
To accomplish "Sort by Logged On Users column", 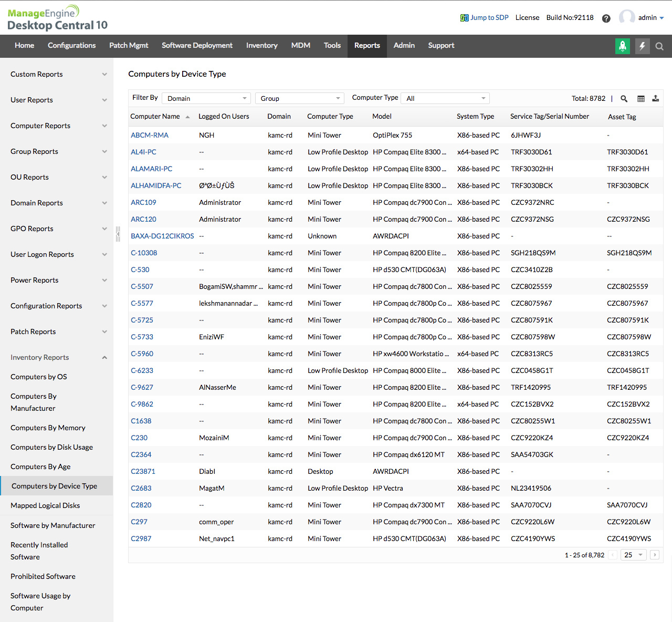I will 224,117.
